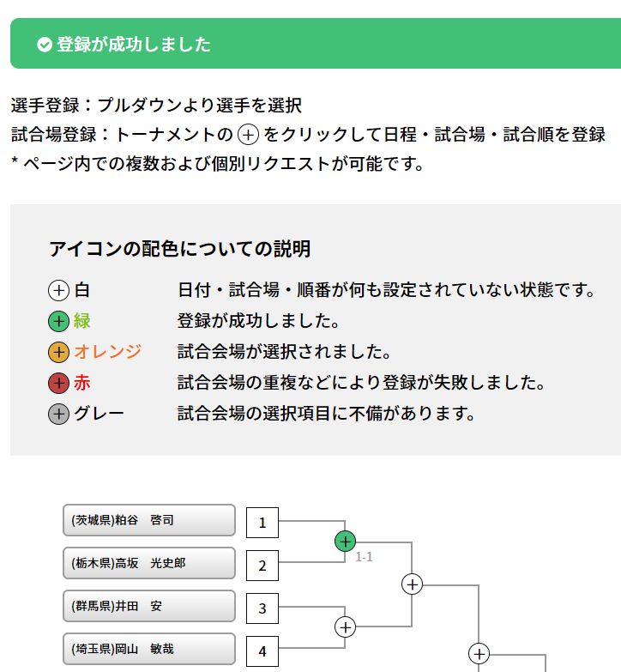This screenshot has height=672, width=621.
Task: Click the green plus icon in the legend
Action: (58, 322)
